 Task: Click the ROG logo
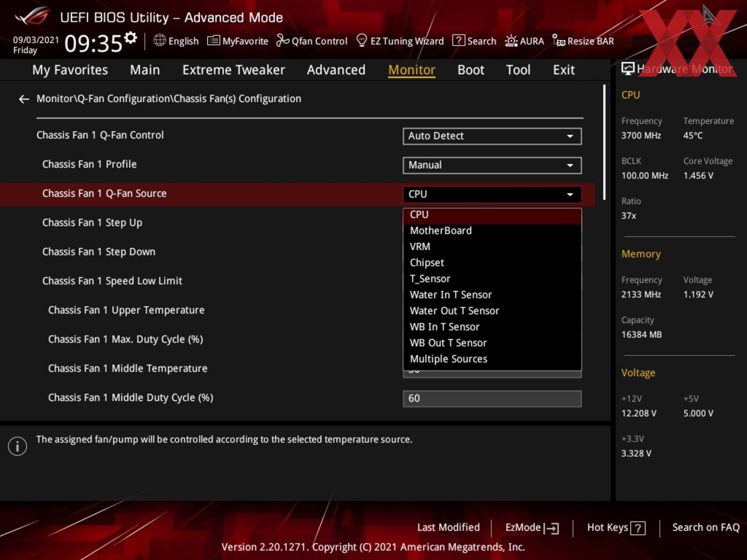[x=32, y=16]
